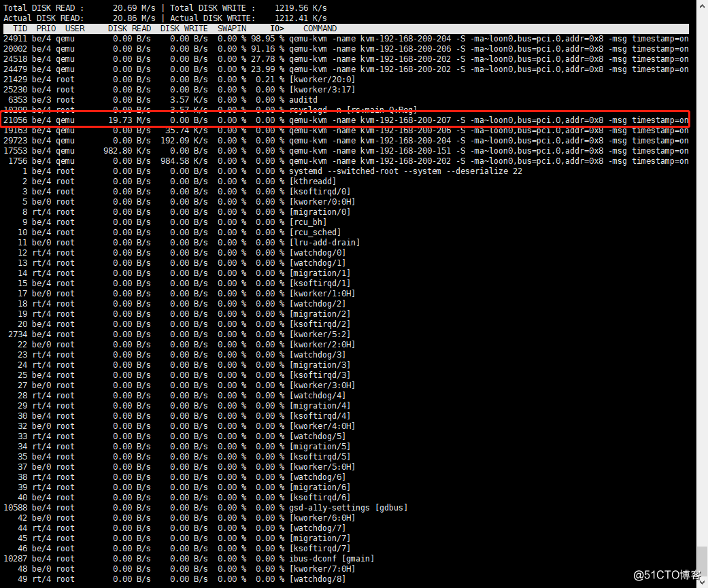Click the [kworker/5:2] command
The height and width of the screenshot is (588, 708).
[320, 334]
